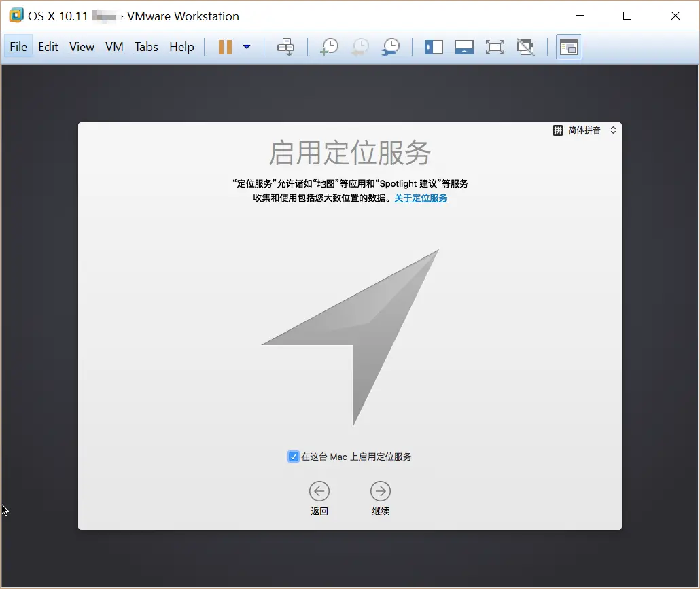Open the 关于定位服务 link

click(x=421, y=198)
